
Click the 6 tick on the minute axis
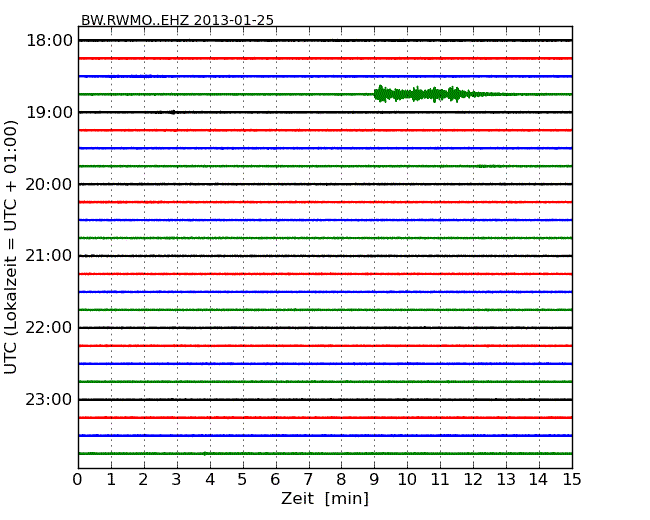(x=276, y=480)
